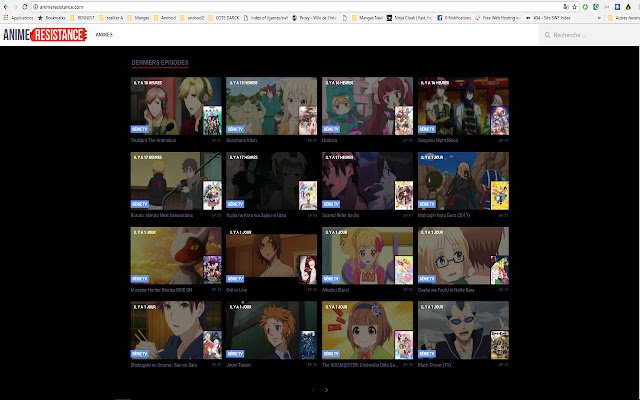Open the Evil or Live title link
The height and width of the screenshot is (400, 640).
(237, 290)
